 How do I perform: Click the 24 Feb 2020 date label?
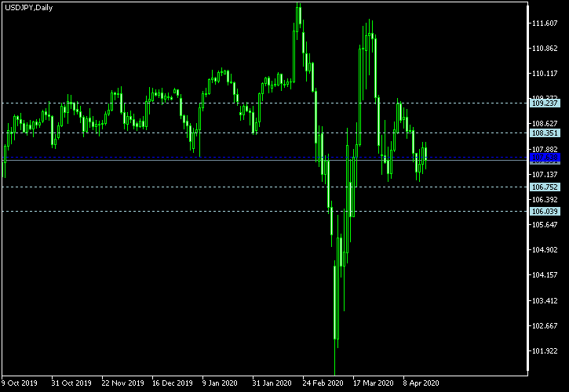click(323, 383)
